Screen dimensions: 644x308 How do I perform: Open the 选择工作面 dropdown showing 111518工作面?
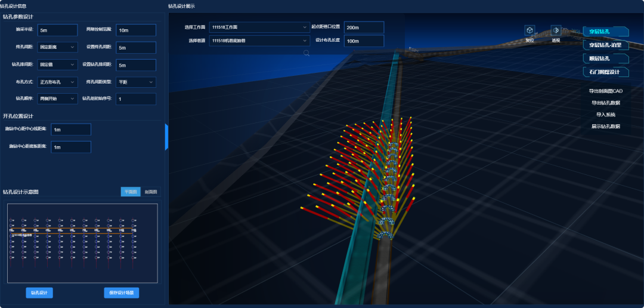259,27
